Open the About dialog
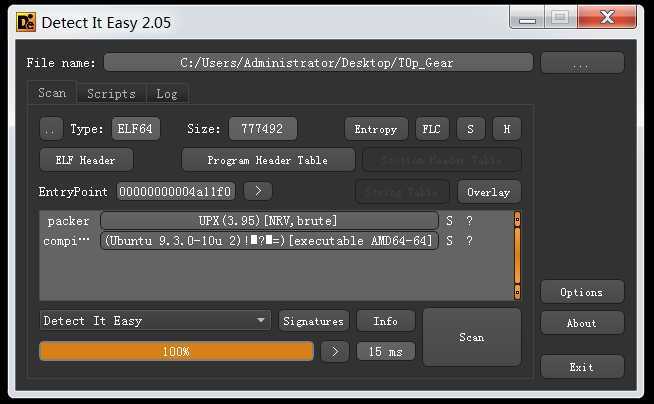The image size is (654, 404). point(582,323)
